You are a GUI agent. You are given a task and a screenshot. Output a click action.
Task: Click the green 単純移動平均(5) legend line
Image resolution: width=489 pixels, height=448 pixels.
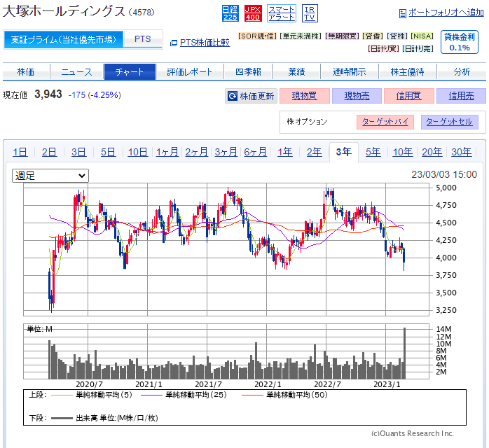[62, 395]
